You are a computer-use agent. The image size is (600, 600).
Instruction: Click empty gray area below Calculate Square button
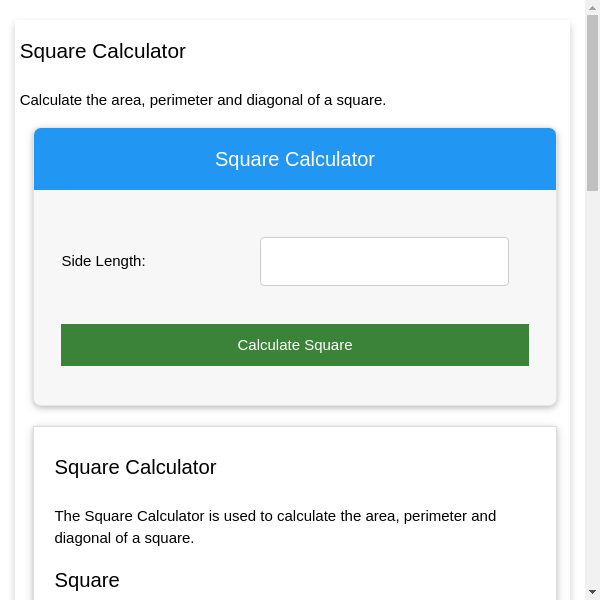(x=295, y=386)
